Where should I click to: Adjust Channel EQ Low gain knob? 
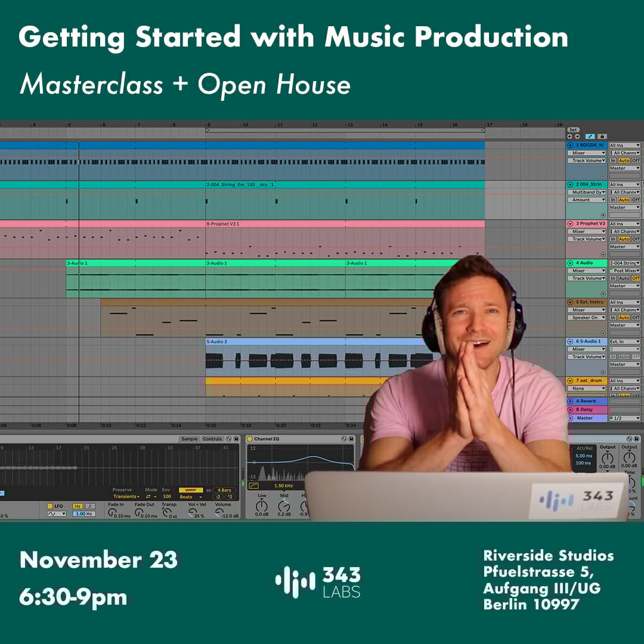262,506
